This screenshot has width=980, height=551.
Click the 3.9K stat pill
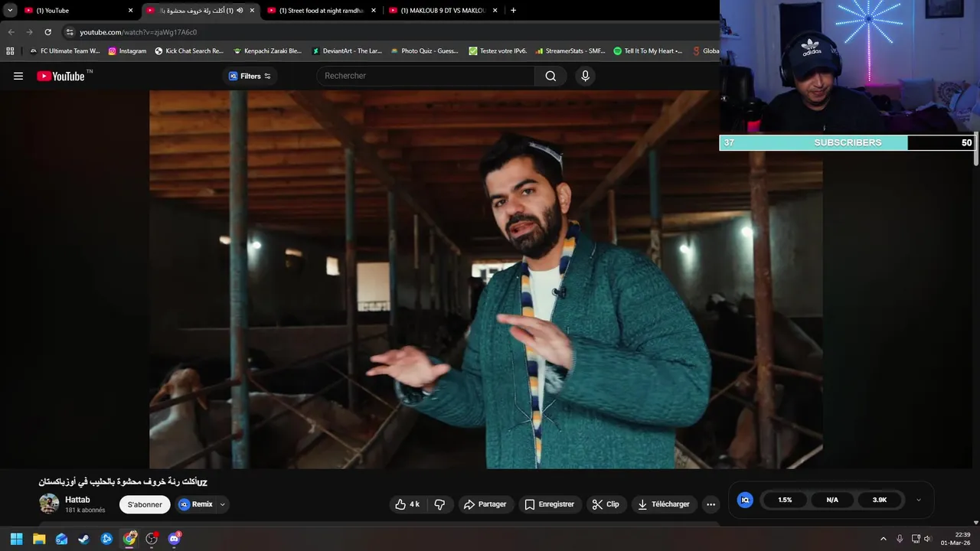pyautogui.click(x=880, y=500)
